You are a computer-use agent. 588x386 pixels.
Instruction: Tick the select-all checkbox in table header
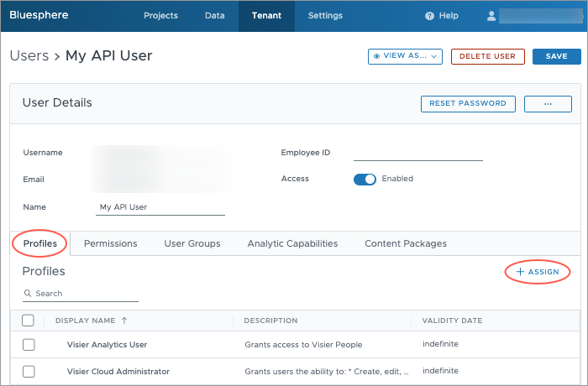[29, 320]
